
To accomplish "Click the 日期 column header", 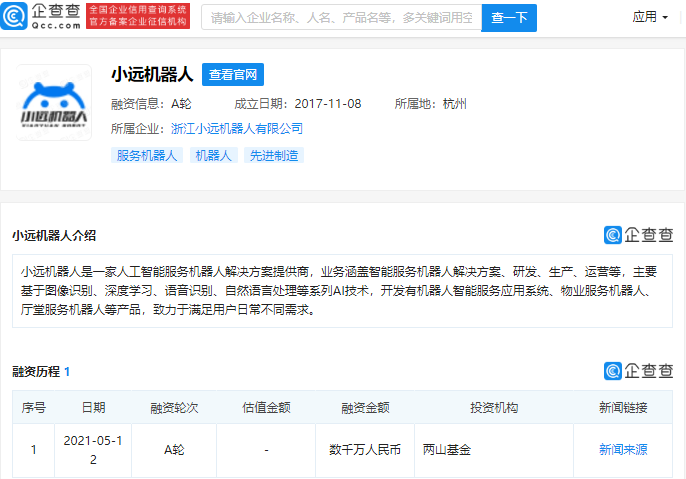I will (x=93, y=407).
